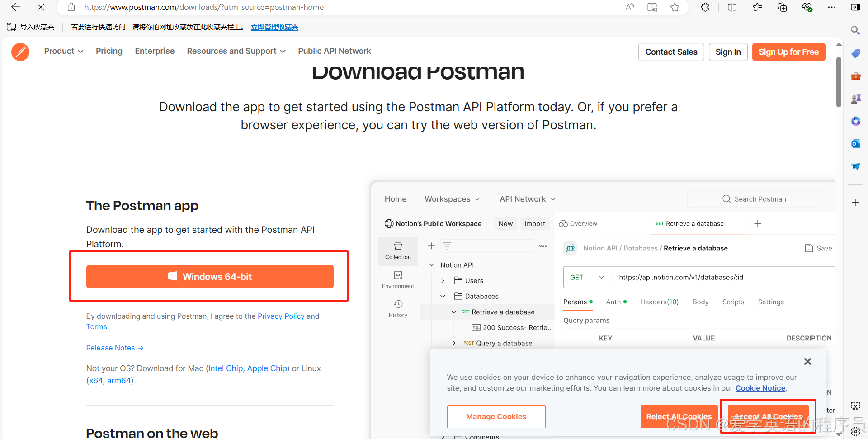The width and height of the screenshot is (868, 439).
Task: Click the Contact Sales button
Action: (671, 52)
